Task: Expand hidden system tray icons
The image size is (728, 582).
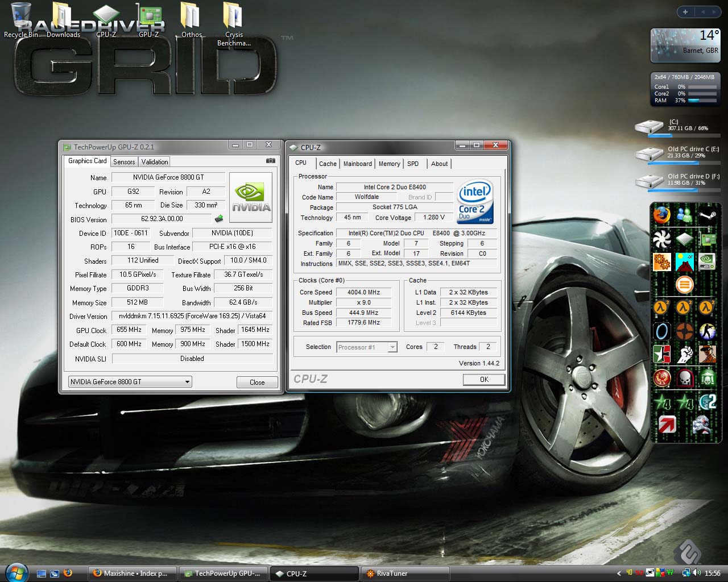Action: (619, 573)
